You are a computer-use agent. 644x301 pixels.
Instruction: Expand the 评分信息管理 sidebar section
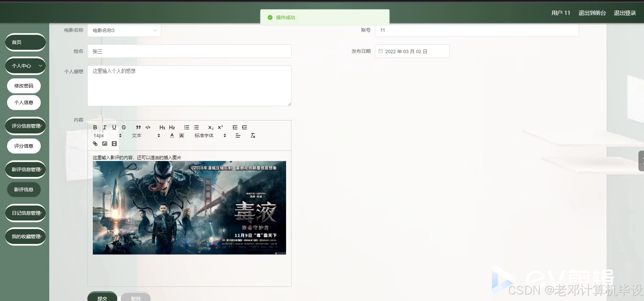(x=25, y=126)
